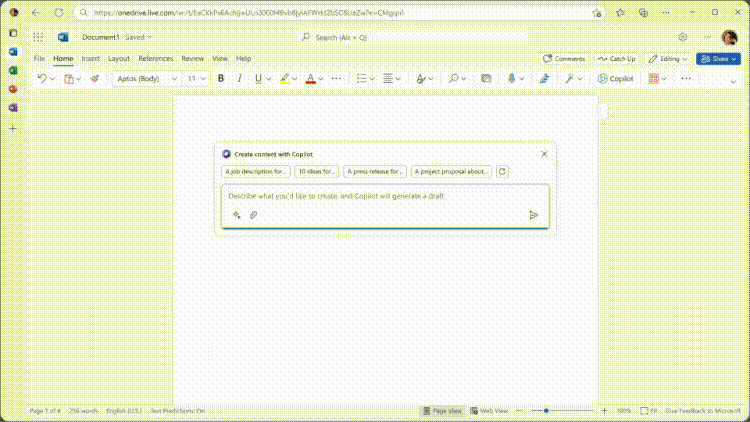Open the Aptos (Body) font dropdown
The width and height of the screenshot is (750, 422).
[x=146, y=78]
